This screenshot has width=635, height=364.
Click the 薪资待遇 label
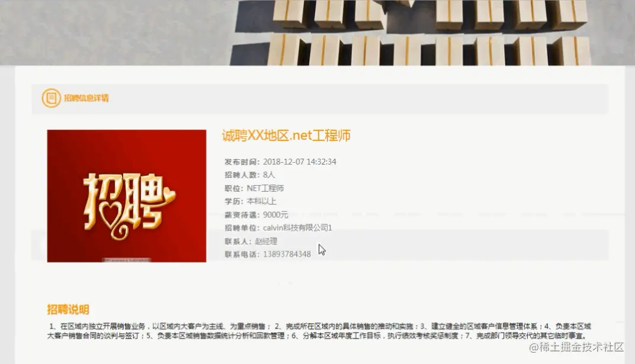(x=242, y=215)
